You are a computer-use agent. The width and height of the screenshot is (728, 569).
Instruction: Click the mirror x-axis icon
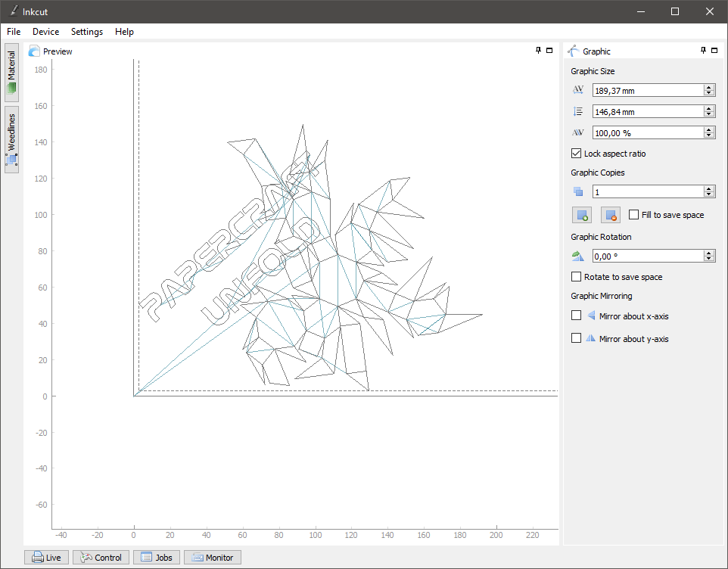591,316
